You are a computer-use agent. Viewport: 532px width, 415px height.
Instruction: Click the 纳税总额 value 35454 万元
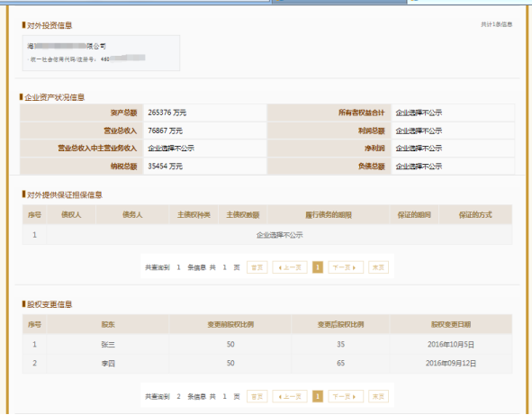point(166,166)
